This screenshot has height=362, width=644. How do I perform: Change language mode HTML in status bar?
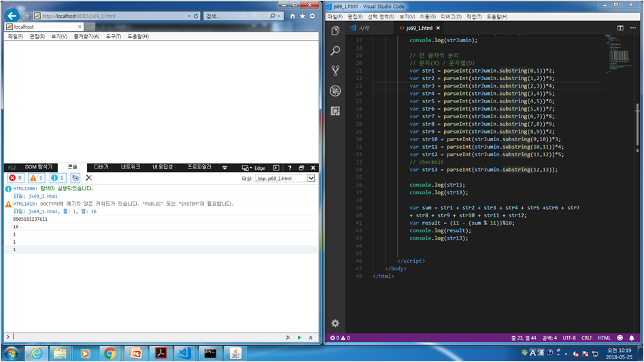click(604, 338)
